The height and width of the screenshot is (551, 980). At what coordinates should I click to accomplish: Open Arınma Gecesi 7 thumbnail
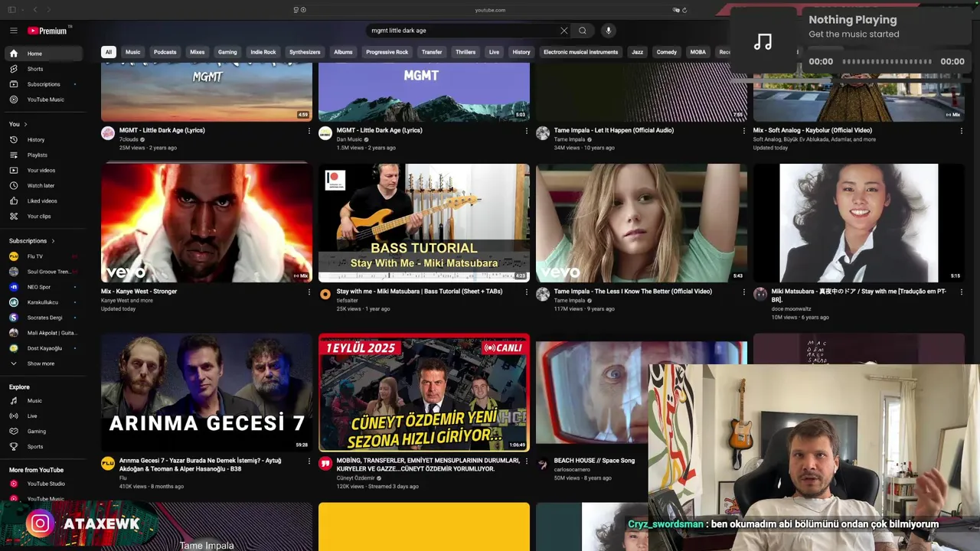[207, 392]
